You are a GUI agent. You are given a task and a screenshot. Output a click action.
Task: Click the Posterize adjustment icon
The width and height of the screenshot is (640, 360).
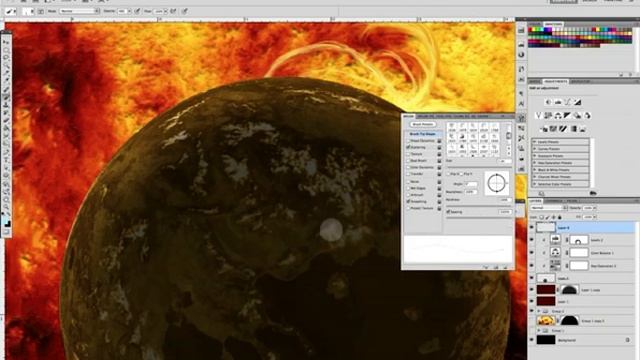(553, 129)
